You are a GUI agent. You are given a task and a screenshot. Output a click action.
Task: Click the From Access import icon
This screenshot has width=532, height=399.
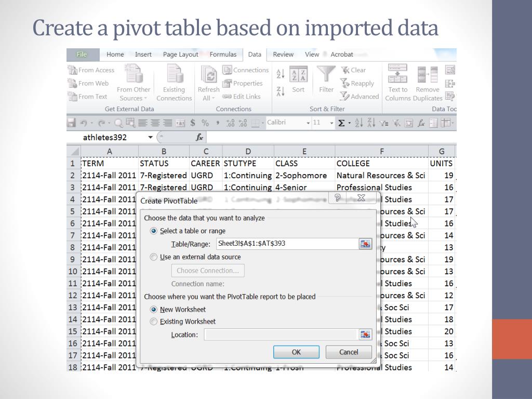[72, 70]
